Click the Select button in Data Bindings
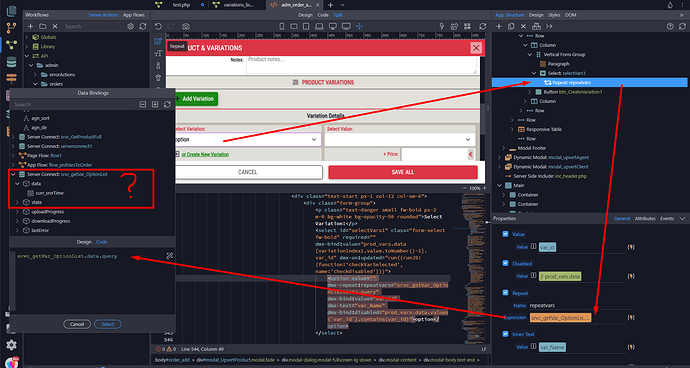 (108, 324)
